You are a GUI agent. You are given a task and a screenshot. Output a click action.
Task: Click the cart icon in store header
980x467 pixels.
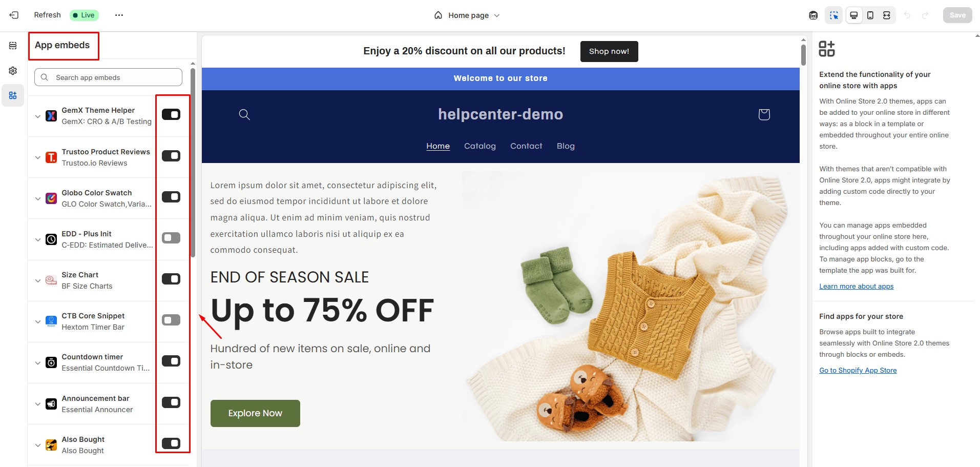(x=764, y=114)
